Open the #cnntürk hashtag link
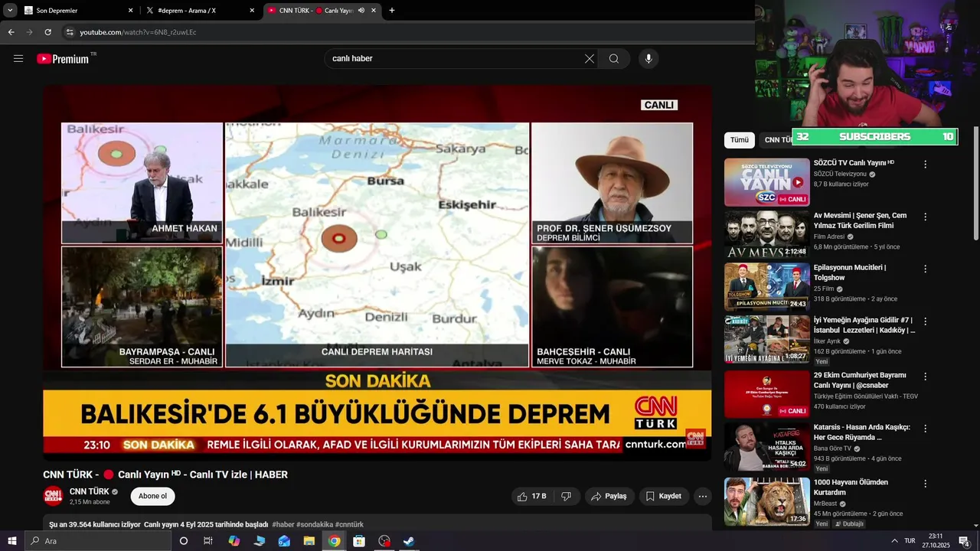Image resolution: width=980 pixels, height=551 pixels. 349,525
